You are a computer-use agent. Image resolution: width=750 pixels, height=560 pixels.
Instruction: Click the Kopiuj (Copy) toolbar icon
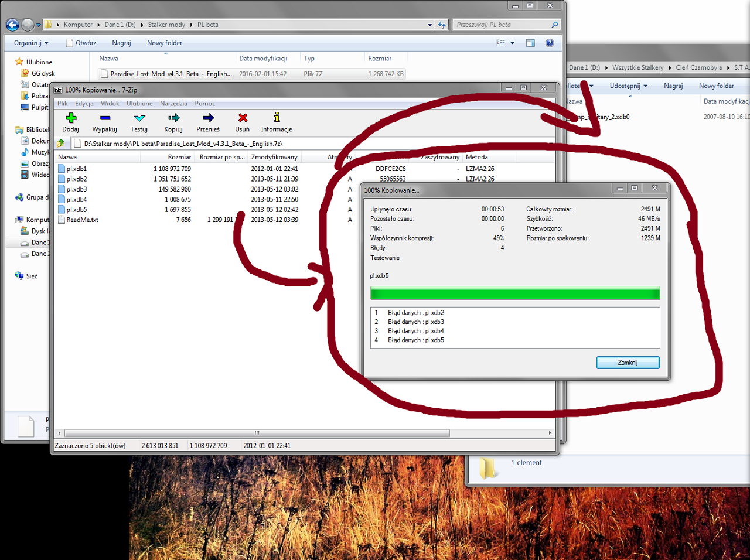pyautogui.click(x=173, y=118)
